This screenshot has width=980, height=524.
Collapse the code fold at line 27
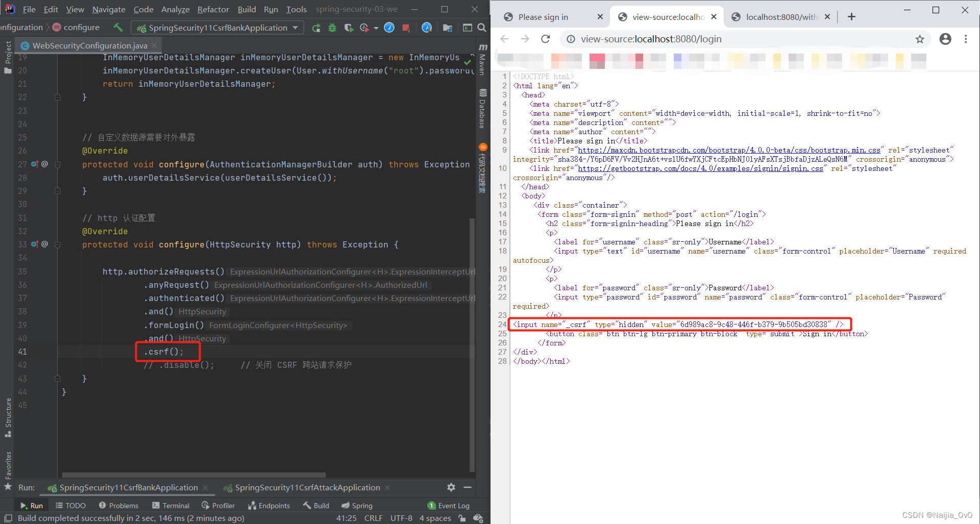(x=58, y=164)
